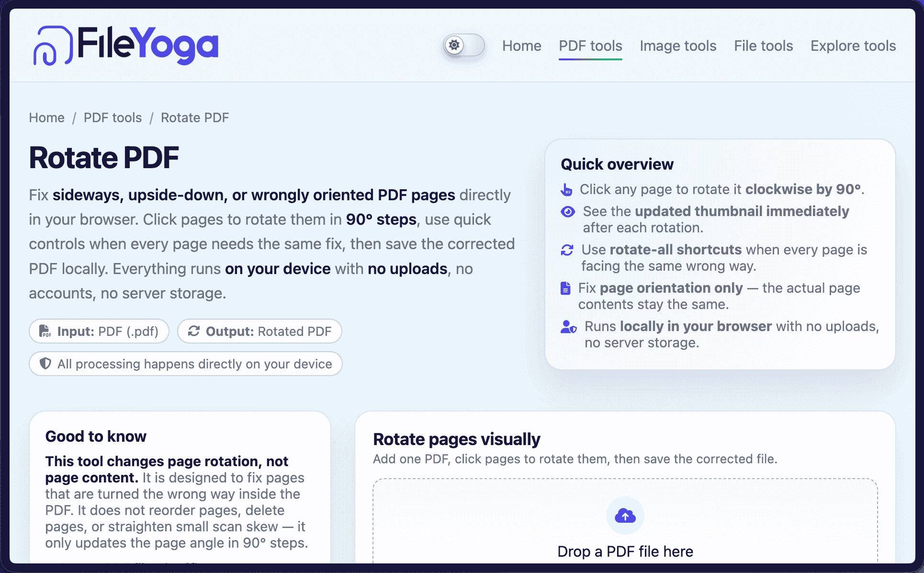Open the Home navigation item
Image resolution: width=924 pixels, height=573 pixels.
point(521,46)
